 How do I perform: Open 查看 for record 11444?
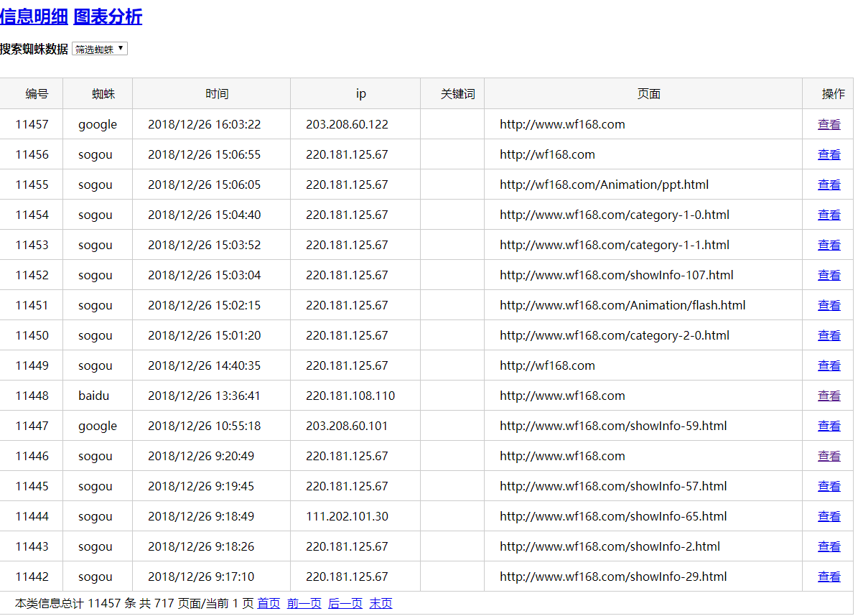(829, 516)
